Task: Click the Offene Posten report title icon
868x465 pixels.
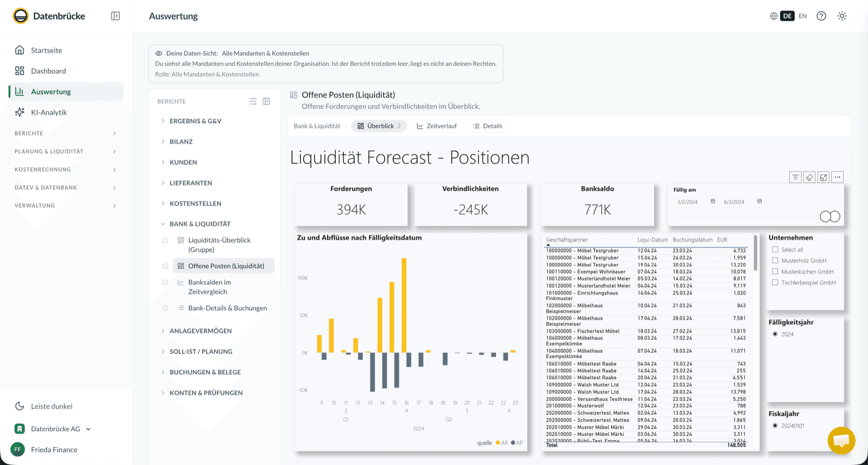Action: click(293, 95)
